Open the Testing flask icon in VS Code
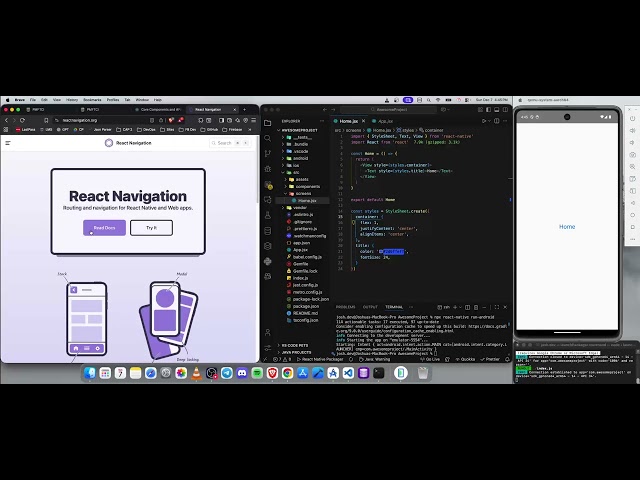 tap(268, 215)
